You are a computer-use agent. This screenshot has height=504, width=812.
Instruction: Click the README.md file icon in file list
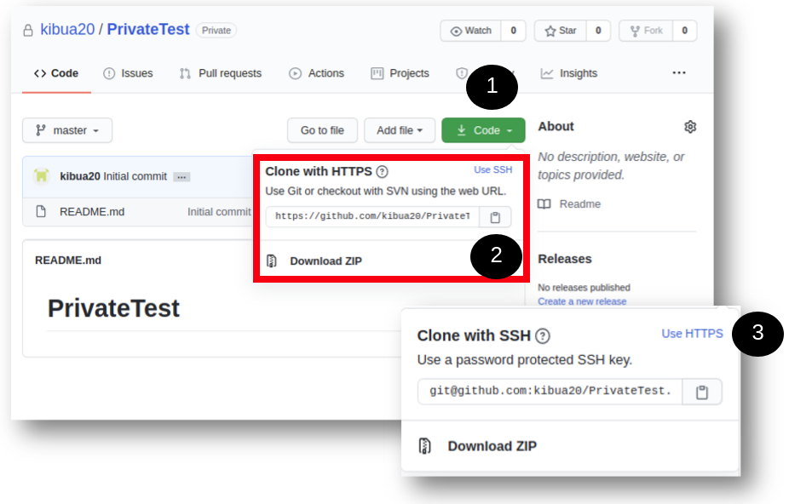[x=41, y=212]
